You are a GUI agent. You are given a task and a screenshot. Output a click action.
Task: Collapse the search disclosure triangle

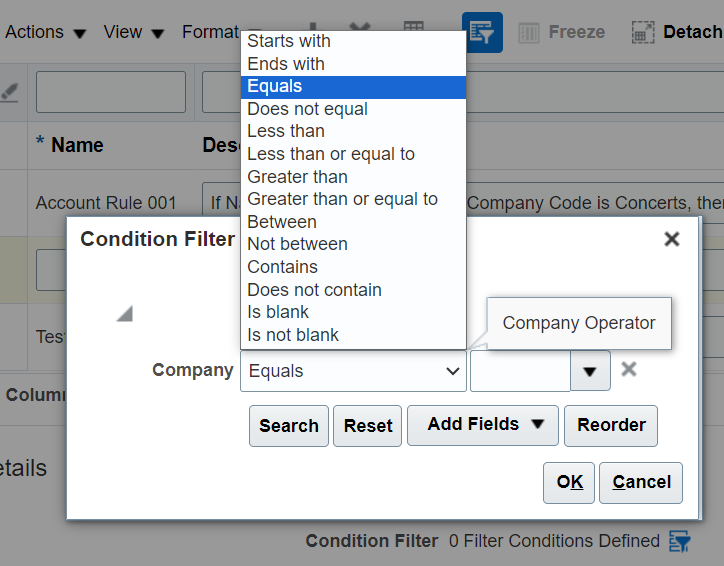(125, 313)
